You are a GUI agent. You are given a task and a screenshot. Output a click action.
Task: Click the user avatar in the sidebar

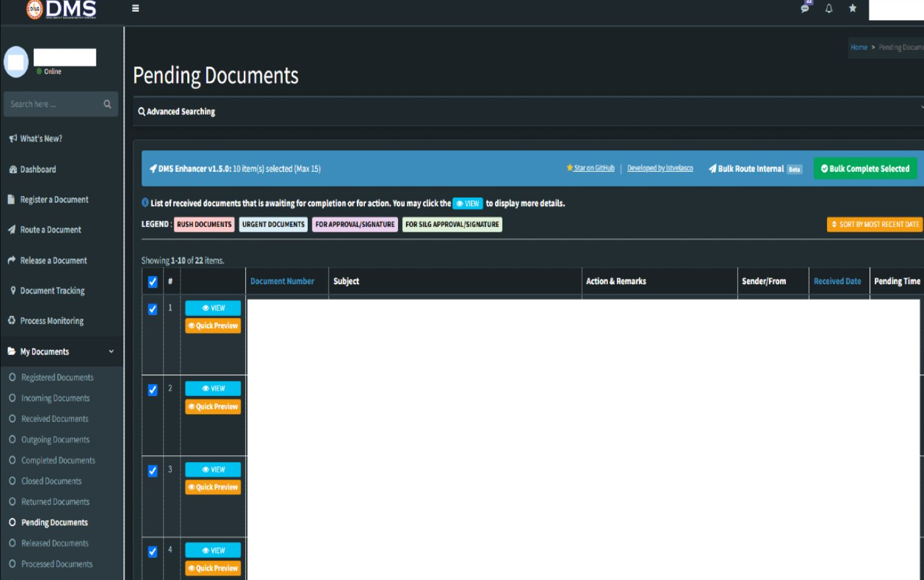(x=16, y=63)
